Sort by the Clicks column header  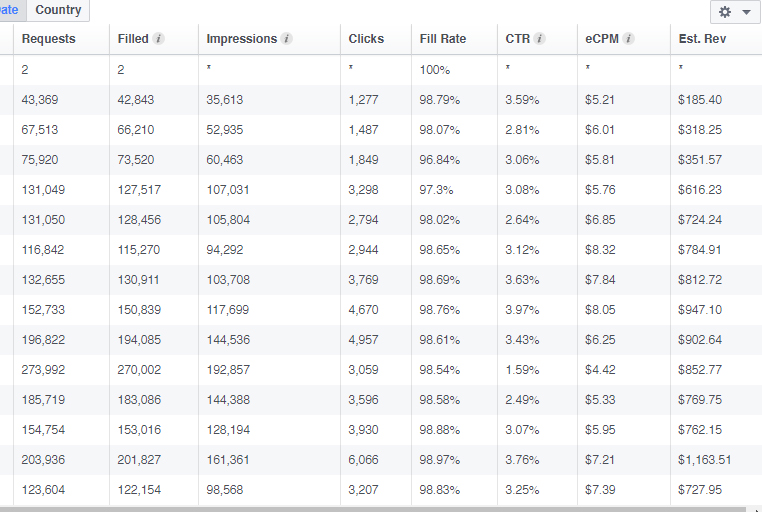point(366,39)
